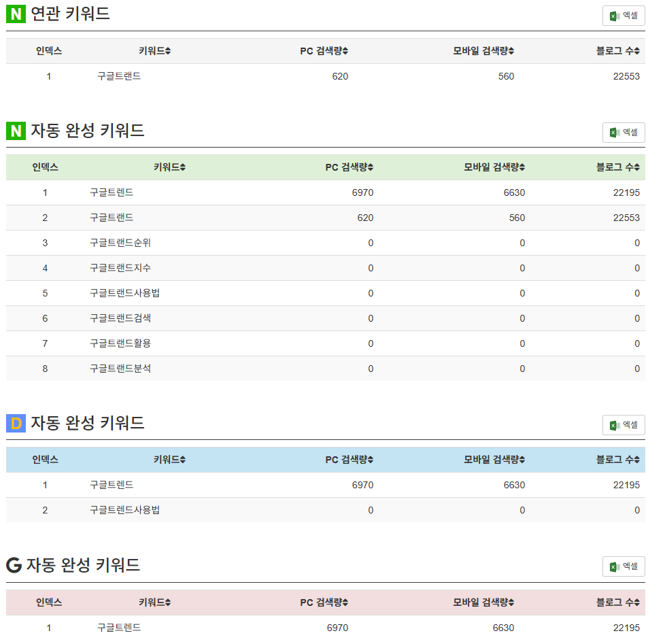The width and height of the screenshot is (648, 644).
Task: Export Naver 자동 완성 table with 엑셀 button
Action: (x=624, y=133)
